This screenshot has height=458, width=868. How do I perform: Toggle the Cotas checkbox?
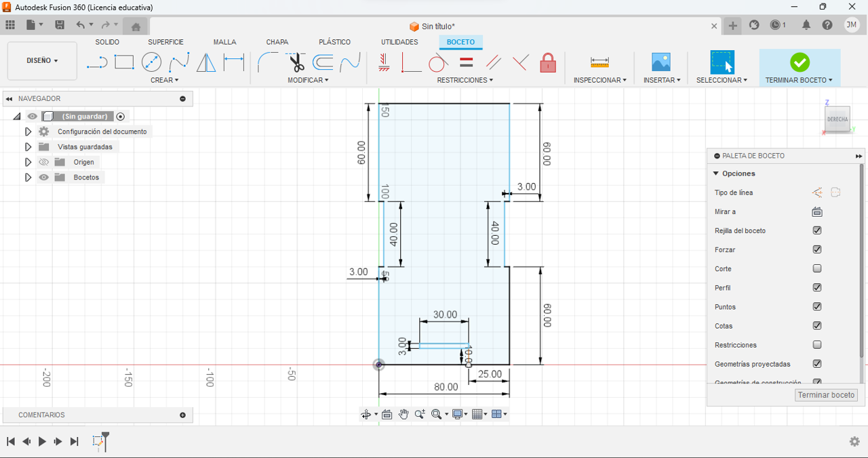pos(817,325)
